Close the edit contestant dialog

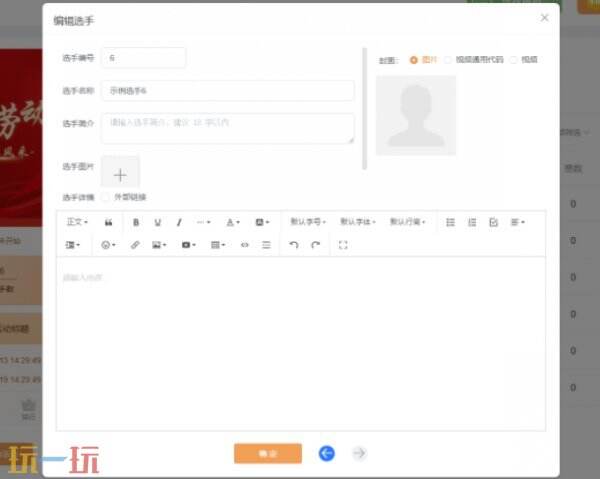(x=545, y=18)
